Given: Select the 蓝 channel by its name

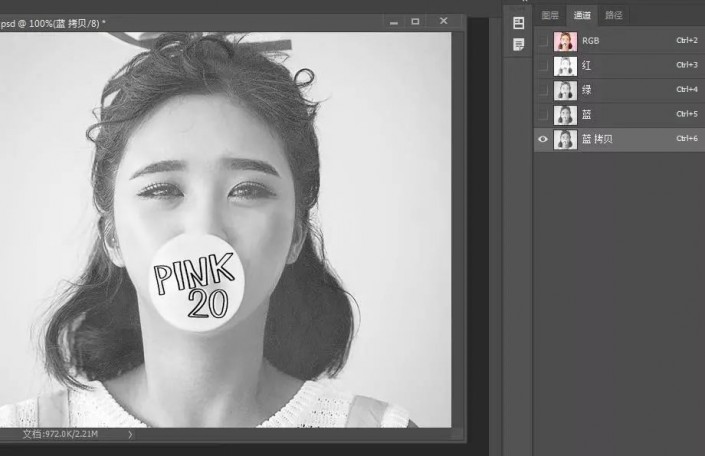Looking at the screenshot, I should pyautogui.click(x=587, y=115).
